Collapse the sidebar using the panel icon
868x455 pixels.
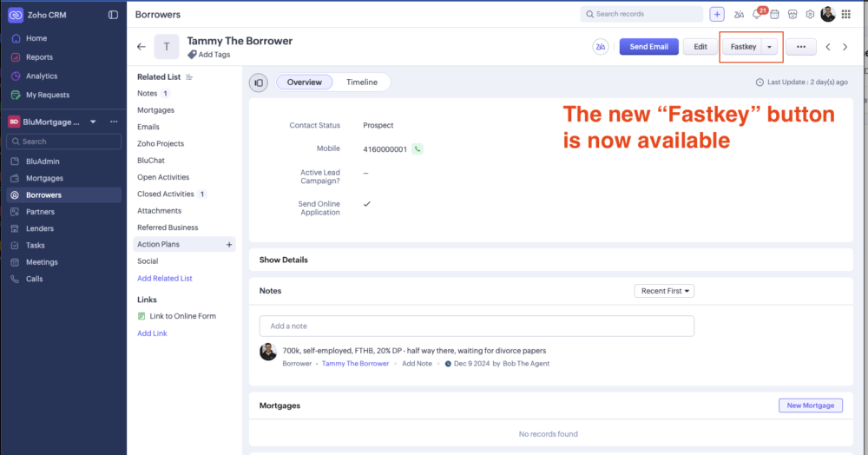pos(113,15)
